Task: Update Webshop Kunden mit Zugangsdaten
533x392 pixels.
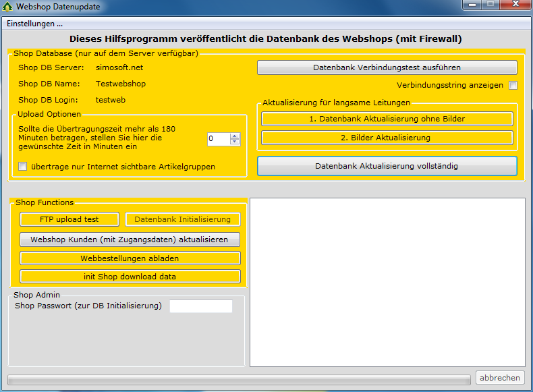Action: 130,240
